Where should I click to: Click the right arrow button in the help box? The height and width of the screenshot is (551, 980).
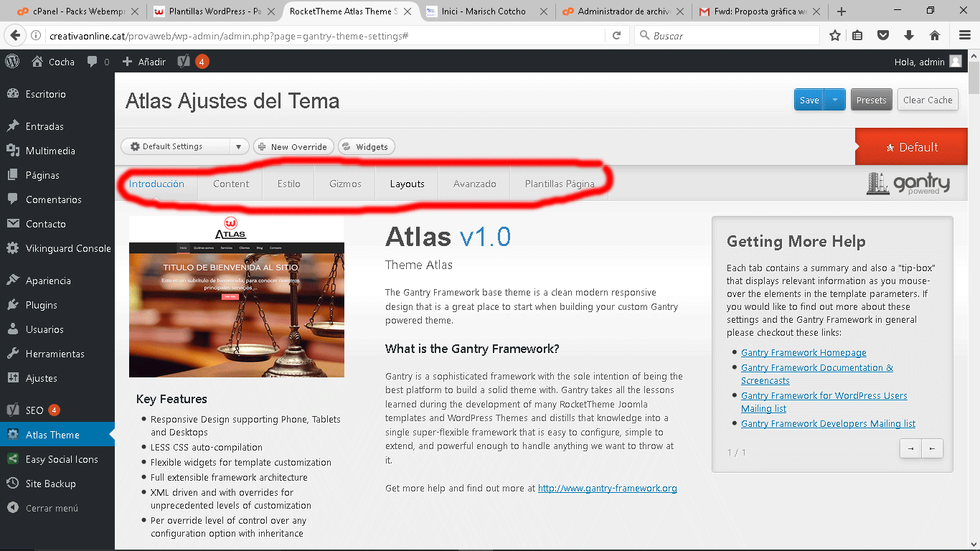[x=910, y=448]
